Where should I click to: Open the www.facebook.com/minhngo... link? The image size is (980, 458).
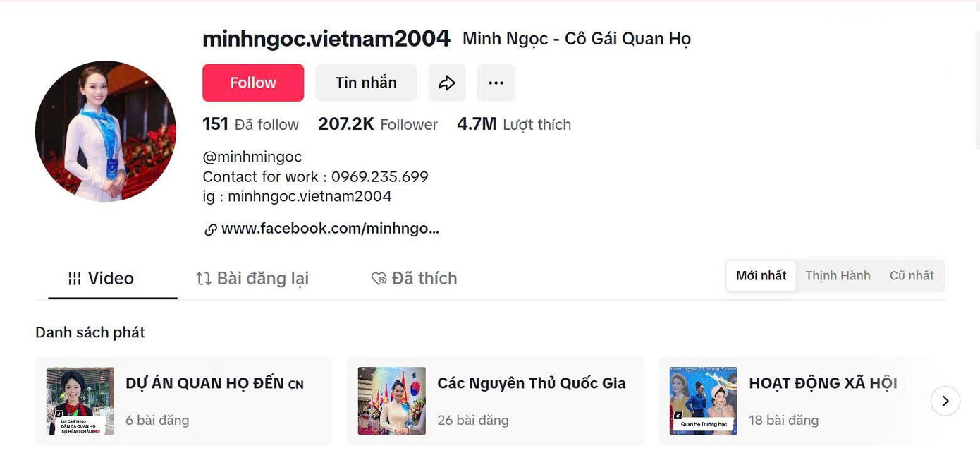tap(330, 229)
